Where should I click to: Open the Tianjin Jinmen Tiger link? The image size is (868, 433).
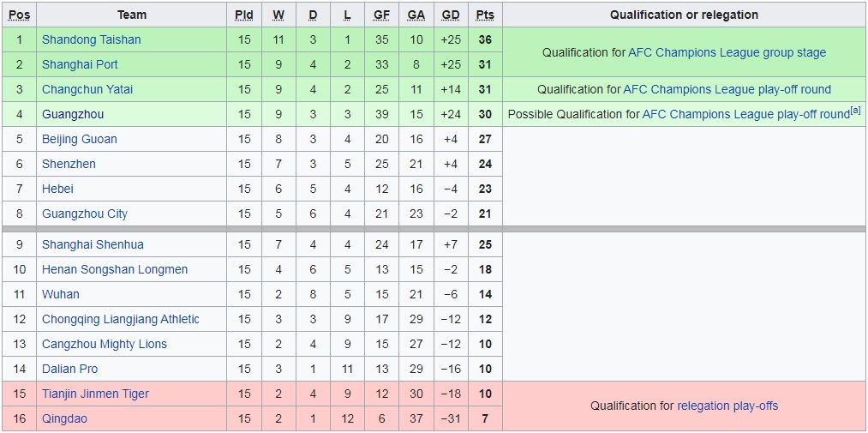[x=95, y=394]
